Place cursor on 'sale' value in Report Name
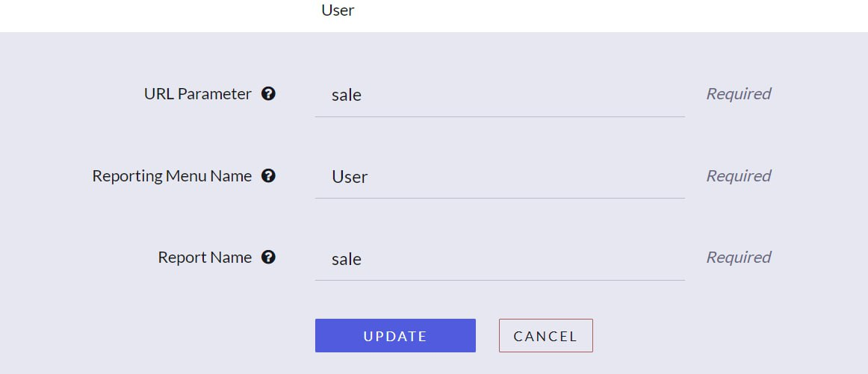Viewport: 868px width, 374px height. pyautogui.click(x=347, y=259)
